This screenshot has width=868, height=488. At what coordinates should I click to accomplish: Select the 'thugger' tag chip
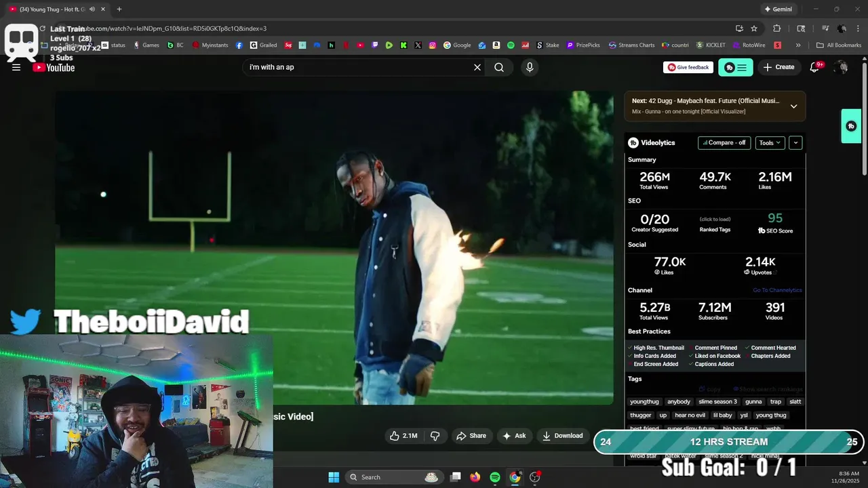click(x=640, y=415)
